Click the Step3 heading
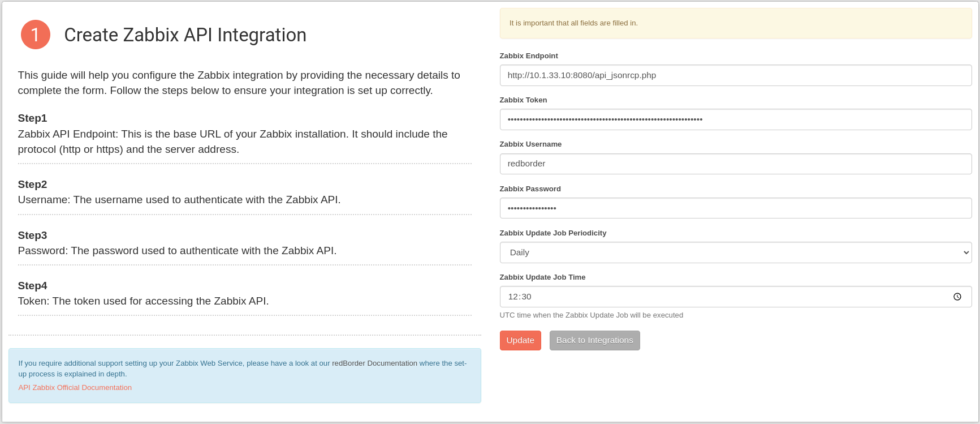The image size is (980, 424). (x=32, y=235)
